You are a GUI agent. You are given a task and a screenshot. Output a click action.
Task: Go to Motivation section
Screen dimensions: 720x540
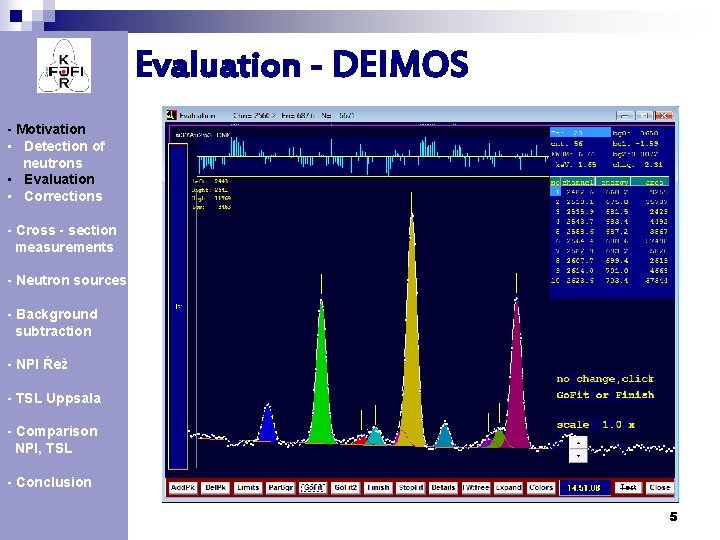click(x=51, y=129)
